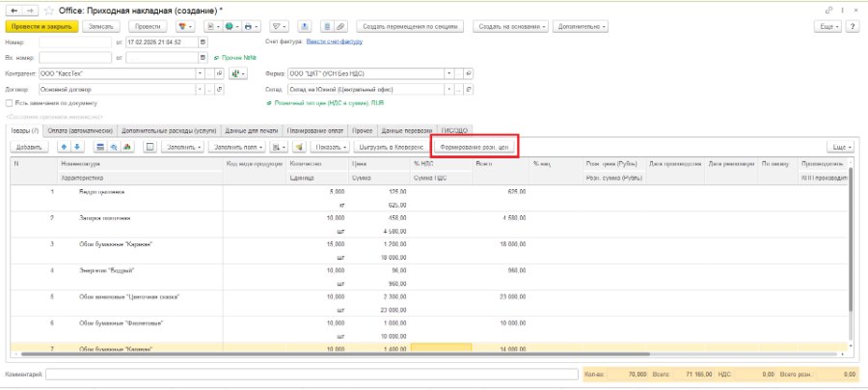The width and height of the screenshot is (868, 390).
Task: Click "Формирование розн. цен" button
Action: click(x=475, y=148)
